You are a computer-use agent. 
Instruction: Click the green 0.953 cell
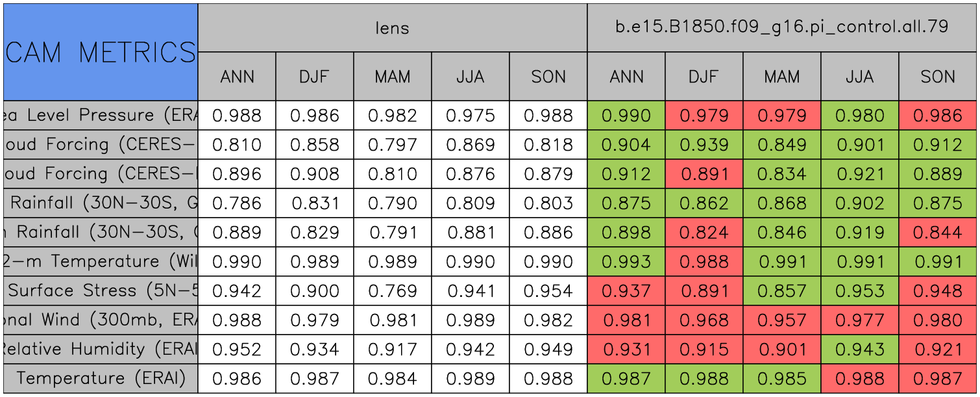(x=859, y=291)
